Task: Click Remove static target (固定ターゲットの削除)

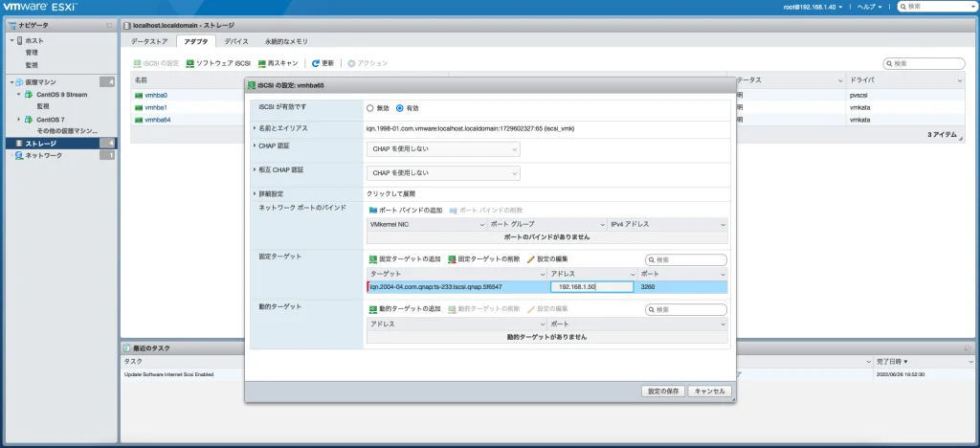Action: 483,258
